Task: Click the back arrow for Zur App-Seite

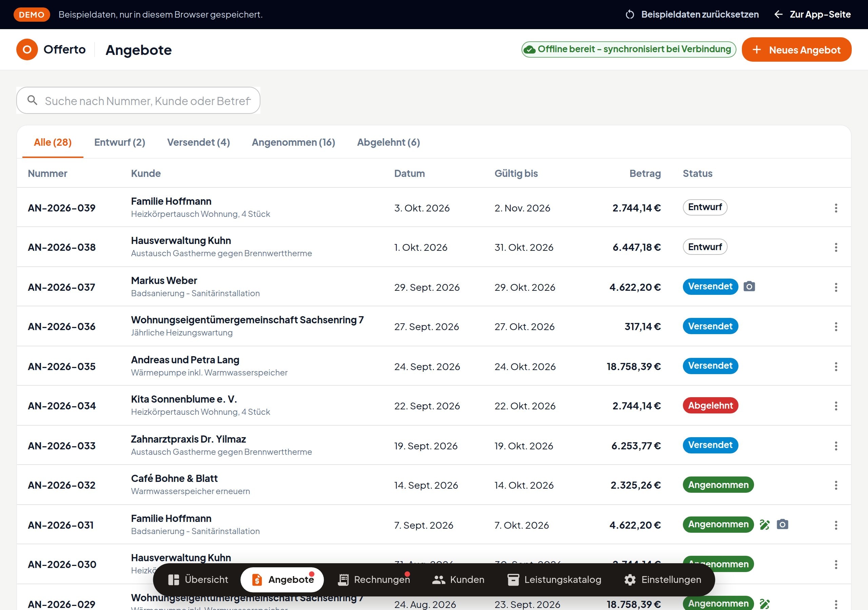Action: tap(778, 15)
